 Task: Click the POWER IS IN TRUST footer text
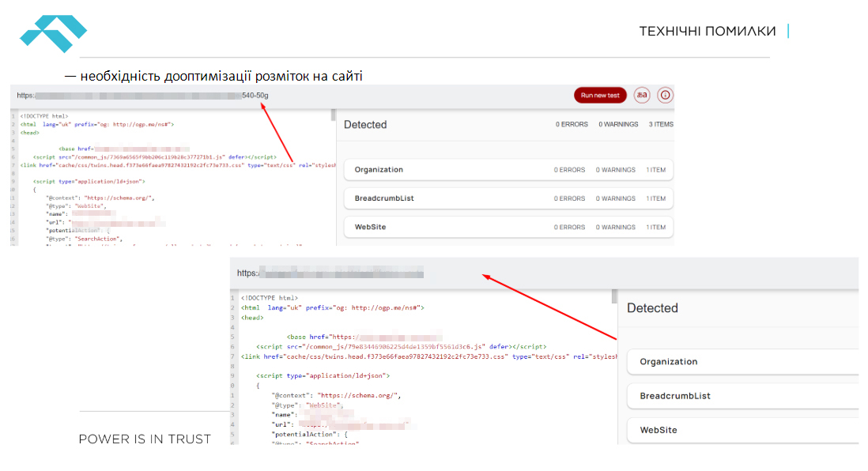coord(145,439)
